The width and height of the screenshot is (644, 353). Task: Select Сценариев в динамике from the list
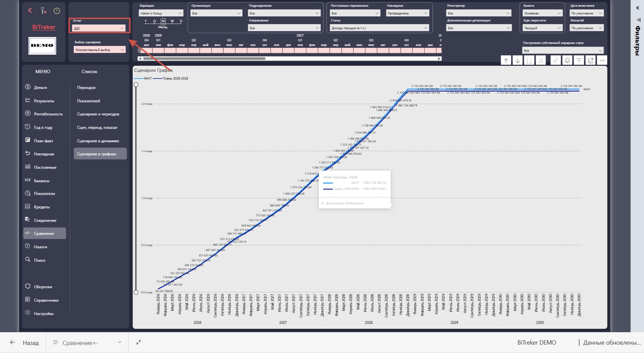click(98, 141)
